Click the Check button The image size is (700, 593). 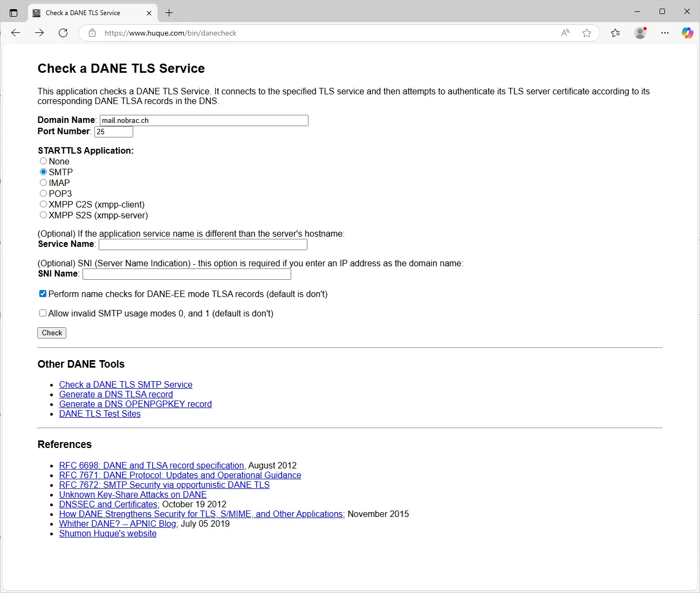point(52,333)
